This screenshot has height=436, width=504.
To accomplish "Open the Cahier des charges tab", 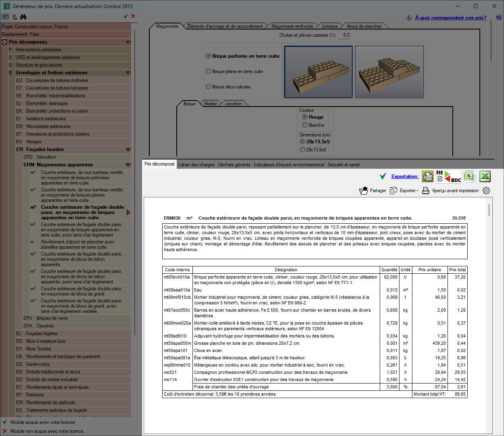I will point(196,165).
